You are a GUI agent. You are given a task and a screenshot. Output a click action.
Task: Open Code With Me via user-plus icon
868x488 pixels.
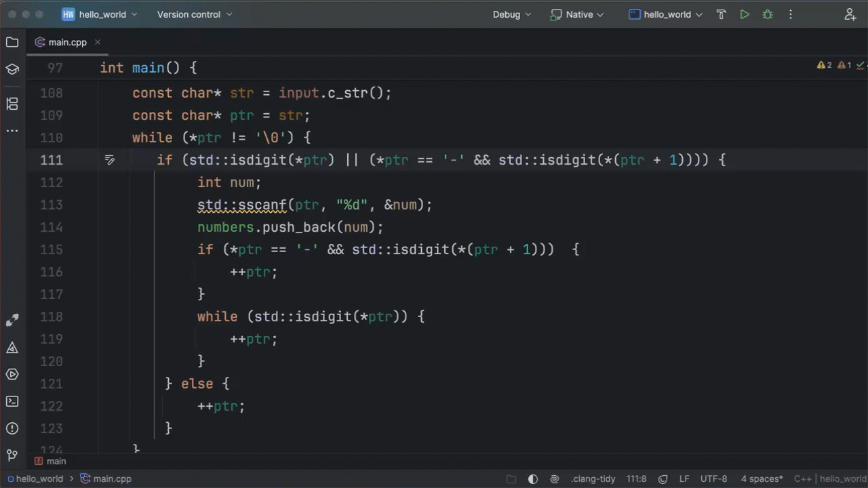coord(850,14)
